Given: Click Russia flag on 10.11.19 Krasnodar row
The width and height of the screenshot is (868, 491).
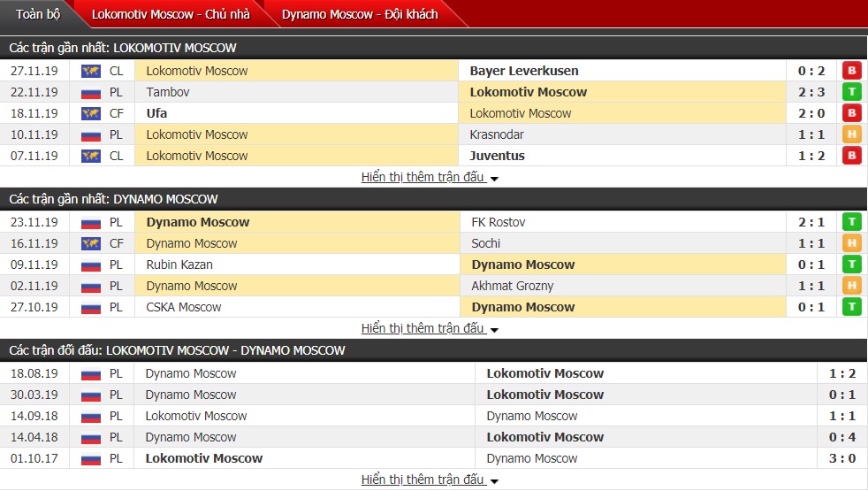Looking at the screenshot, I should pyautogui.click(x=91, y=134).
